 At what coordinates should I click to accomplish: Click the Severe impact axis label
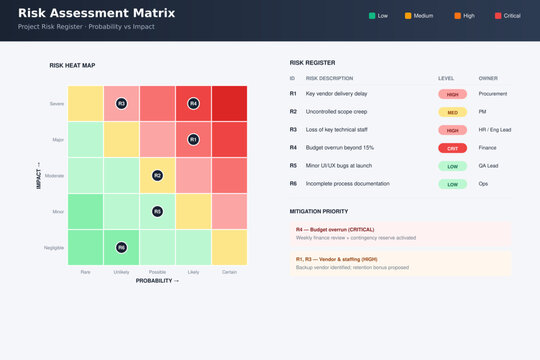[x=57, y=104]
